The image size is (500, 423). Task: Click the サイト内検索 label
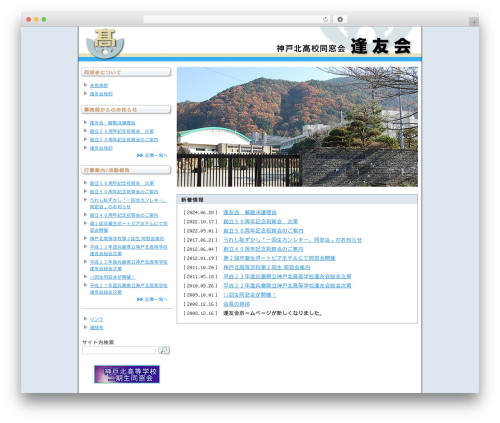click(x=98, y=342)
